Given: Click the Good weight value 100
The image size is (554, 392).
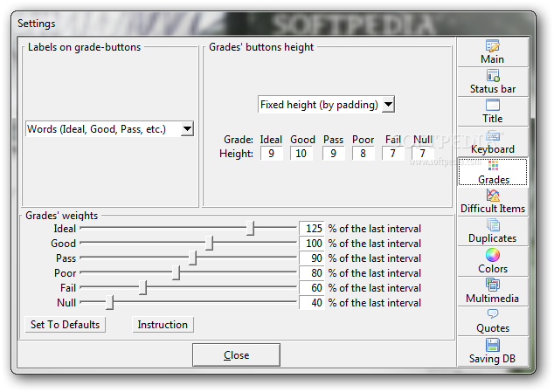Looking at the screenshot, I should pos(312,243).
